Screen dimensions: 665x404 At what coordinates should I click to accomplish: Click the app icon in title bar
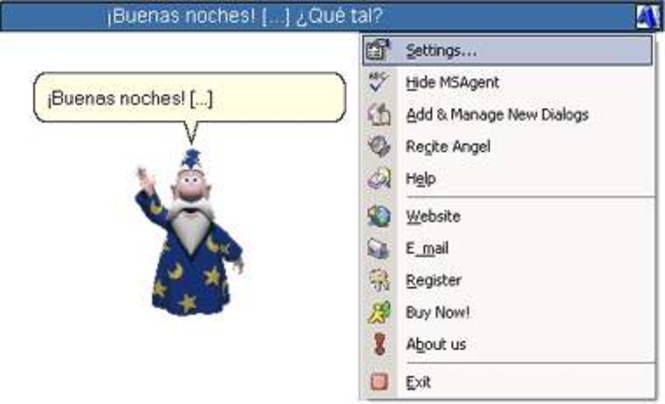point(648,17)
